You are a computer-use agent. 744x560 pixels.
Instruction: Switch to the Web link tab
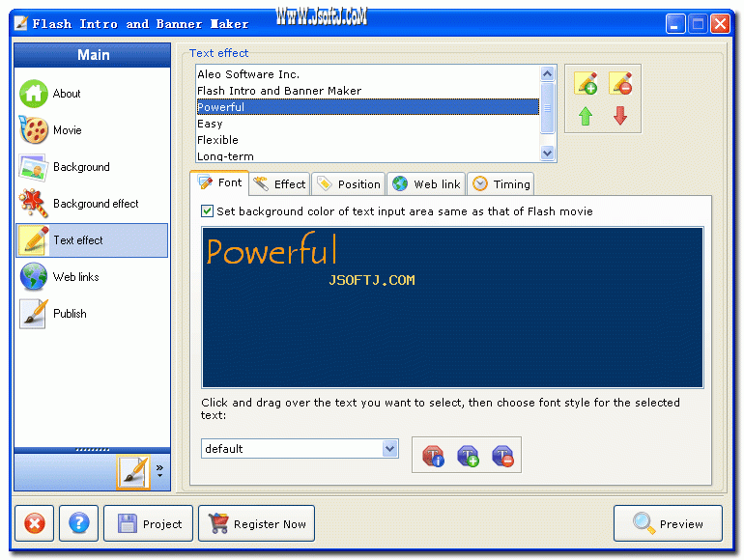tap(426, 184)
